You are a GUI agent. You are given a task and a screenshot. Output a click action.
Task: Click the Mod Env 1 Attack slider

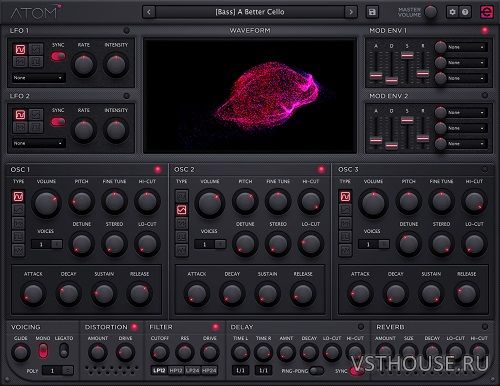click(376, 76)
